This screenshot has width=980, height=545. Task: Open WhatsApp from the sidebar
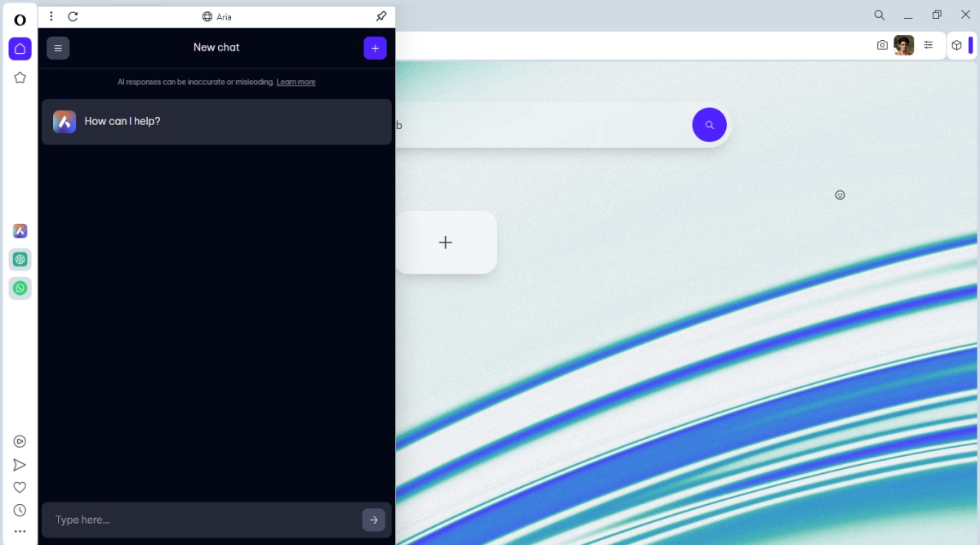pyautogui.click(x=20, y=288)
